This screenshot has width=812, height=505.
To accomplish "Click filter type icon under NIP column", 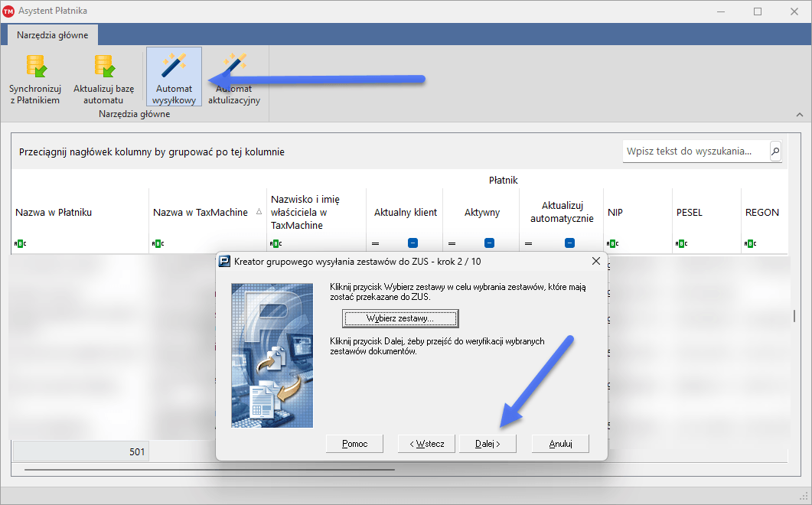I will pyautogui.click(x=612, y=243).
